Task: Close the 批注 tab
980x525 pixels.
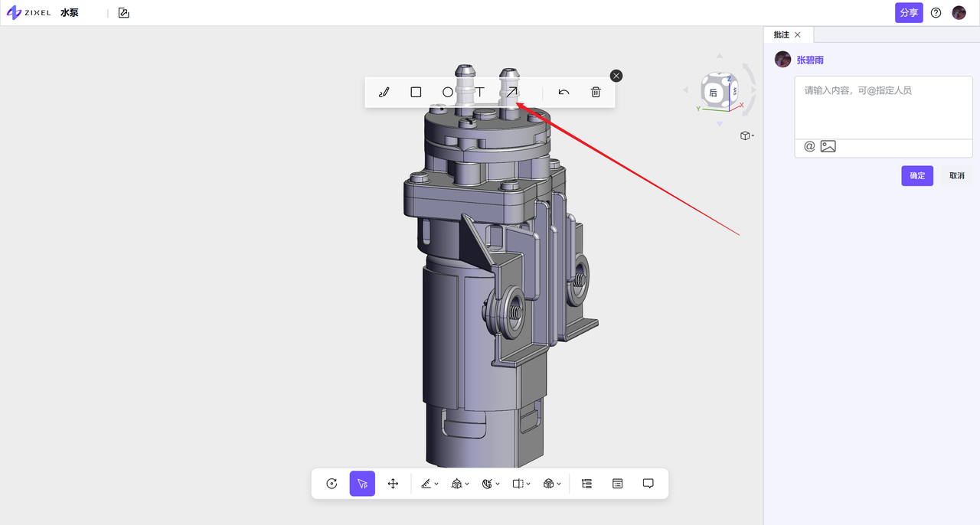Action: point(798,34)
